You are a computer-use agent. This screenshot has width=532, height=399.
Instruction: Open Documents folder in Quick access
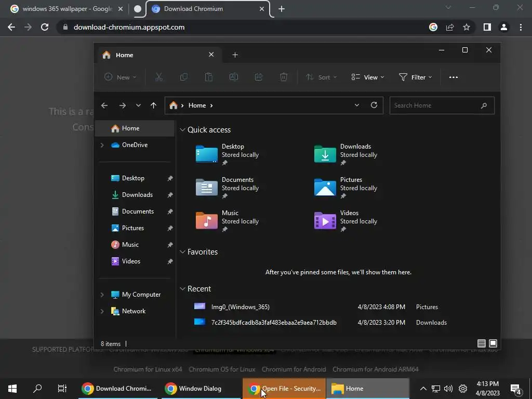228,188
